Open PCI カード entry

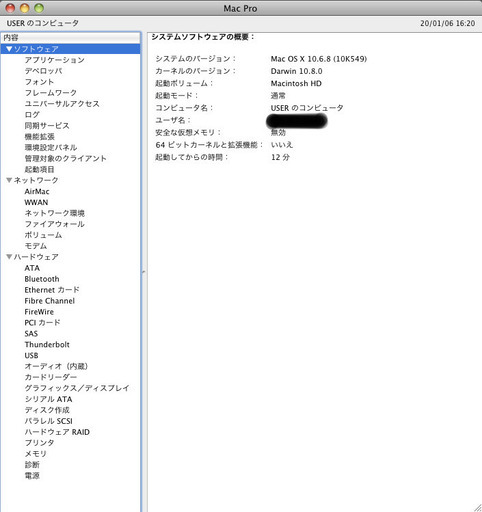coord(42,323)
